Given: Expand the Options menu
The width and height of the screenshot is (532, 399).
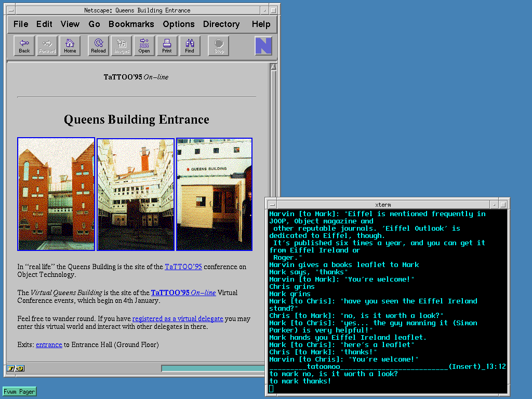Looking at the screenshot, I should click(x=178, y=24).
